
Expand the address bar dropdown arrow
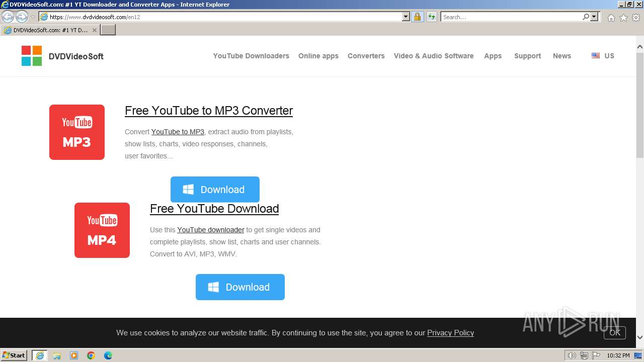(x=406, y=17)
